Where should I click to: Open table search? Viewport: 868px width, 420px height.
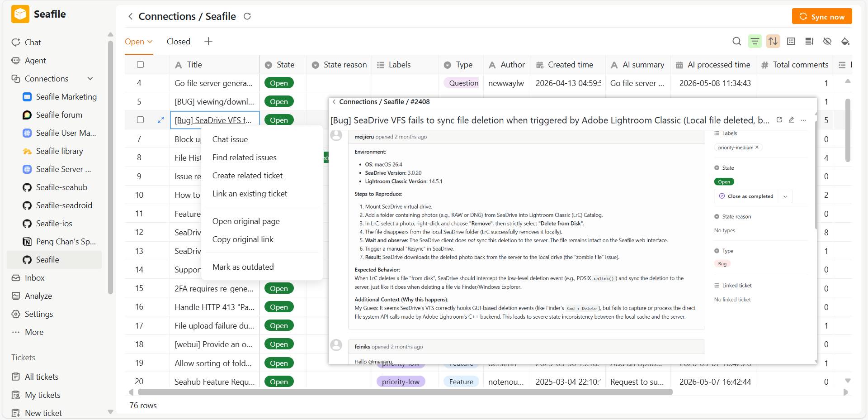click(737, 41)
